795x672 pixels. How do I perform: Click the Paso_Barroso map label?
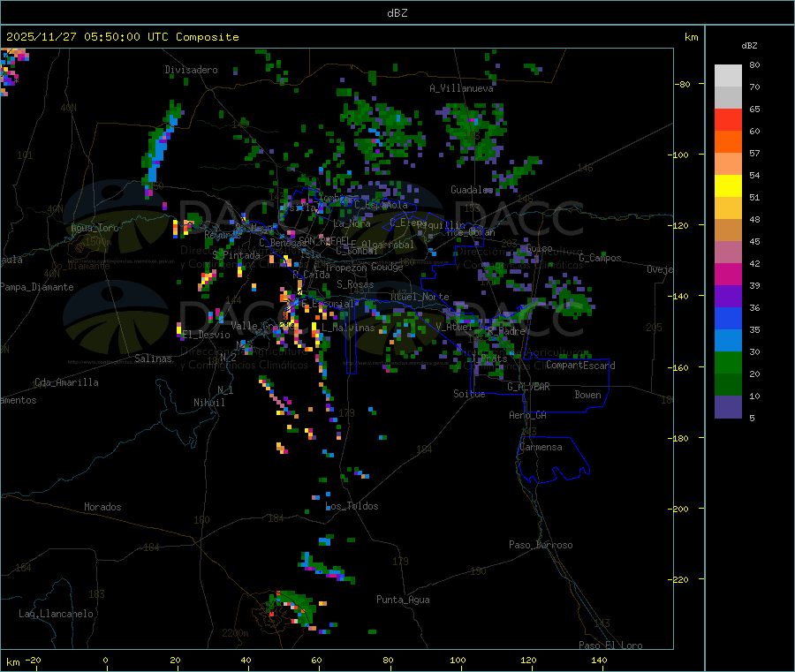[541, 545]
